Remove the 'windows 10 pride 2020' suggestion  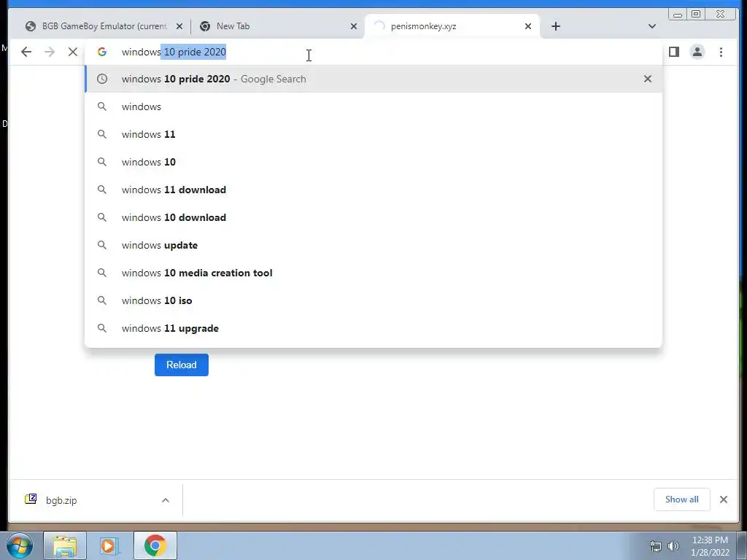point(648,79)
